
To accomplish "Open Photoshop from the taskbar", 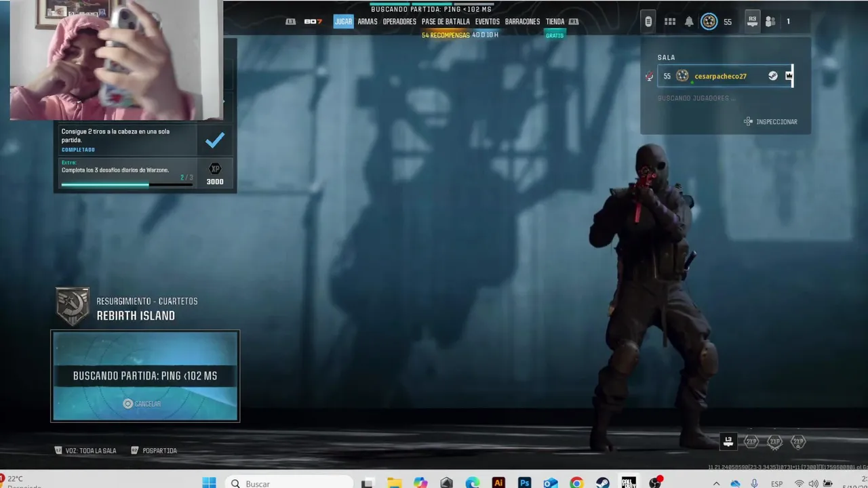I will coord(524,483).
